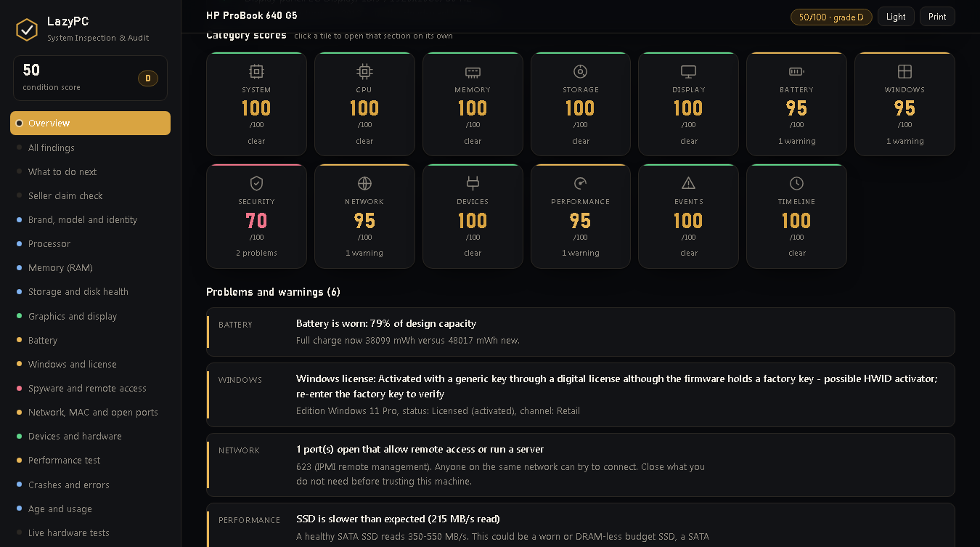
Task: Open Windows and license item
Action: tap(90, 364)
